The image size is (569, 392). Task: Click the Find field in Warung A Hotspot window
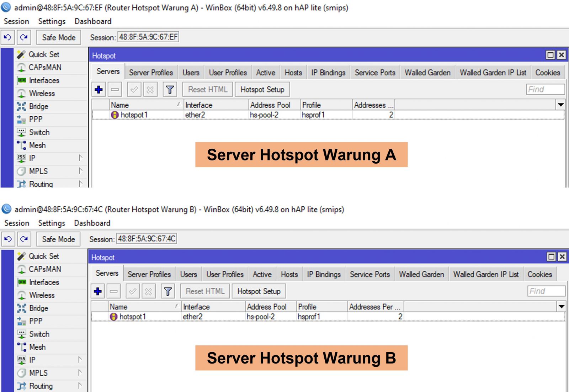(x=545, y=89)
